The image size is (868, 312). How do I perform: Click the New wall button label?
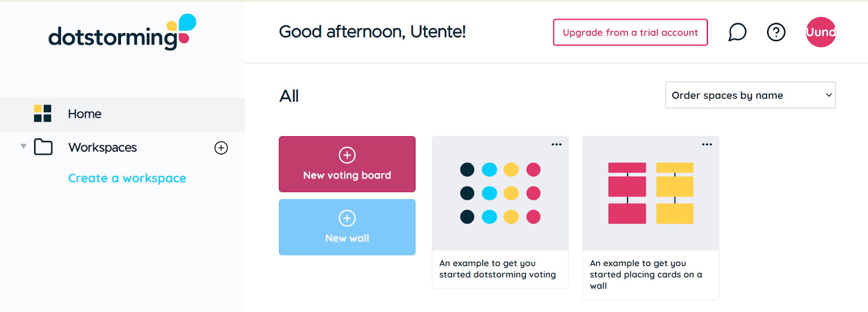click(347, 238)
